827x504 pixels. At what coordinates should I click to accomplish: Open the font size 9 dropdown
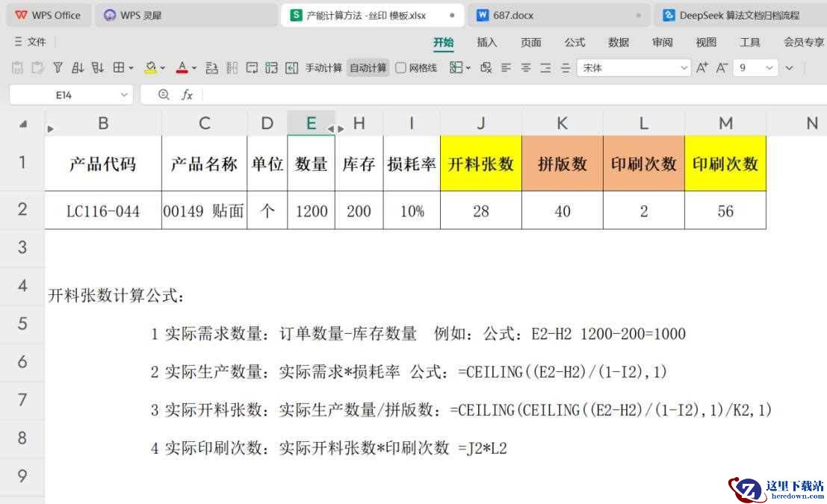769,67
